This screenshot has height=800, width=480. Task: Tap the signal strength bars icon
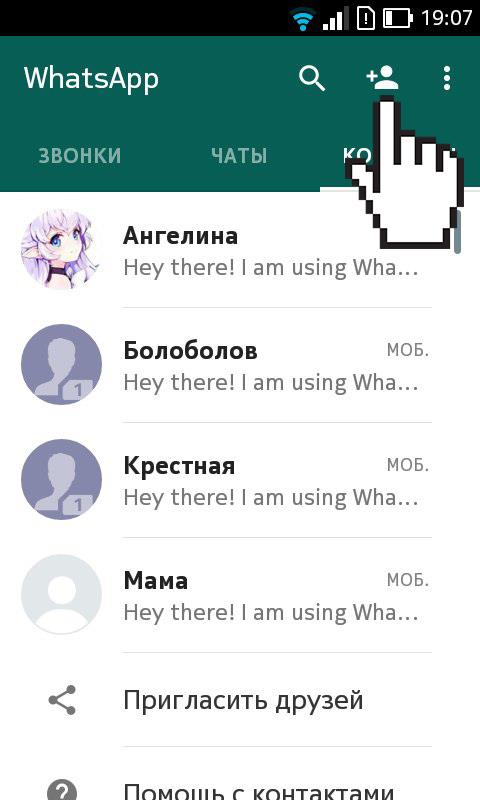tap(336, 19)
